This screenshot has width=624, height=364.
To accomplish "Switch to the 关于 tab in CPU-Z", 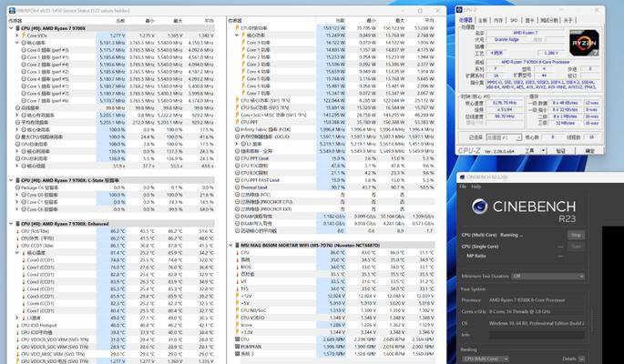I will click(x=568, y=20).
